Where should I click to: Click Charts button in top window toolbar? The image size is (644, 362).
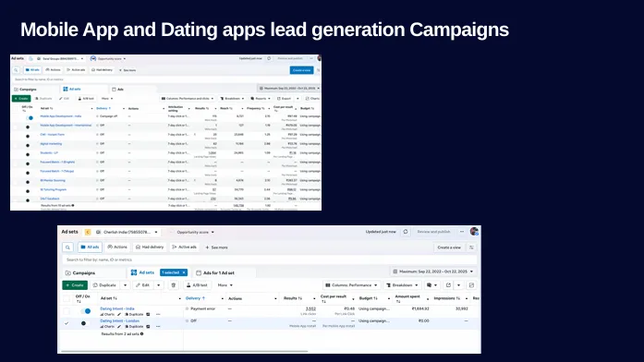click(313, 99)
